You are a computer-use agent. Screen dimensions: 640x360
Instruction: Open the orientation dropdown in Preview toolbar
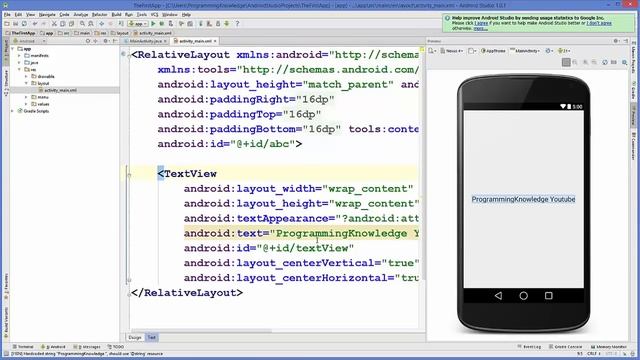coord(472,51)
